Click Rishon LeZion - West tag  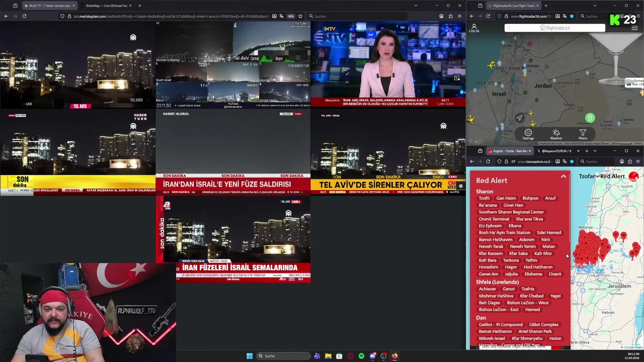(528, 303)
